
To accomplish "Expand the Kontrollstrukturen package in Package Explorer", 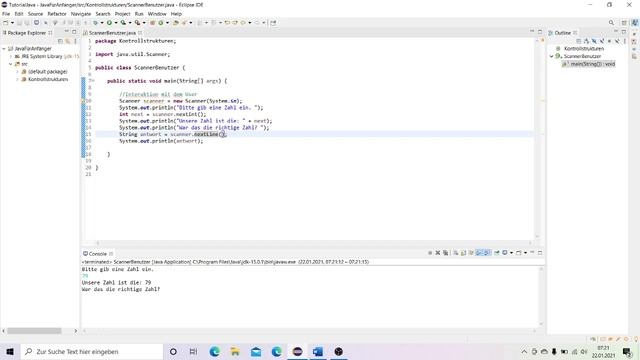I will coord(18,80).
